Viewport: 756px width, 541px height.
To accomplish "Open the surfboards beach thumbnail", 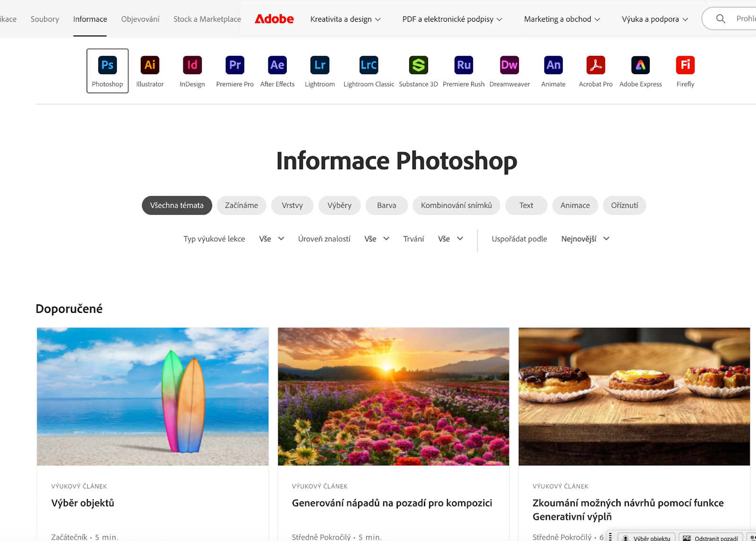I will [153, 396].
